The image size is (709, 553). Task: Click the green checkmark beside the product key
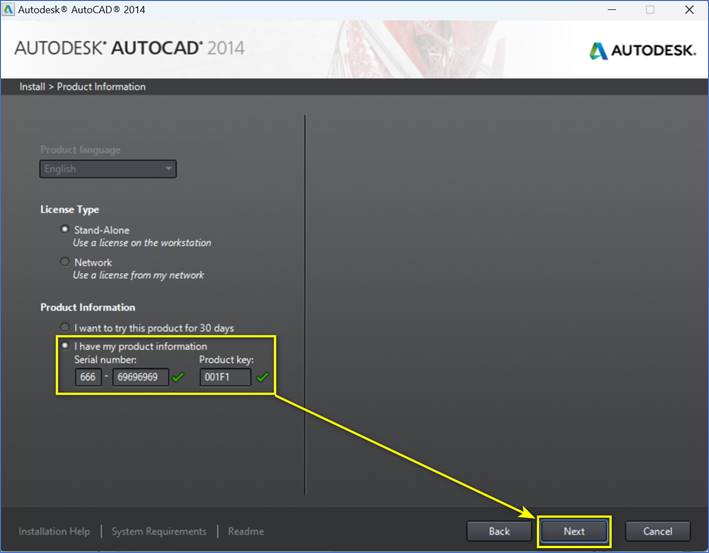(262, 377)
